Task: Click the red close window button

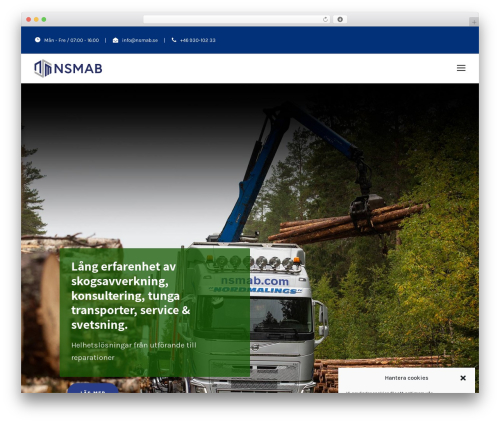Action: pyautogui.click(x=29, y=19)
